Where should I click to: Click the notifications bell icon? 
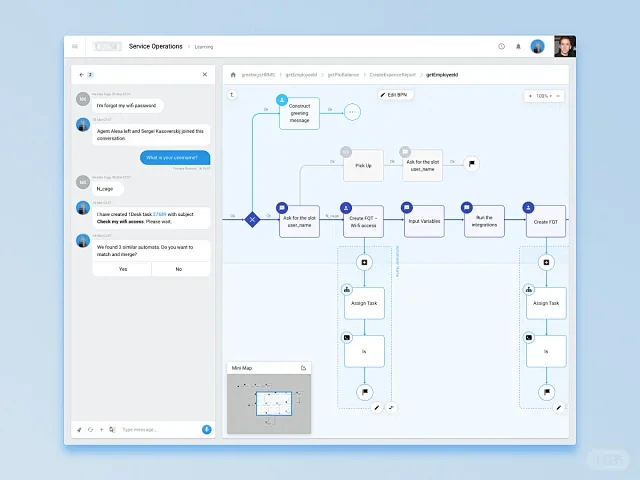pos(518,46)
